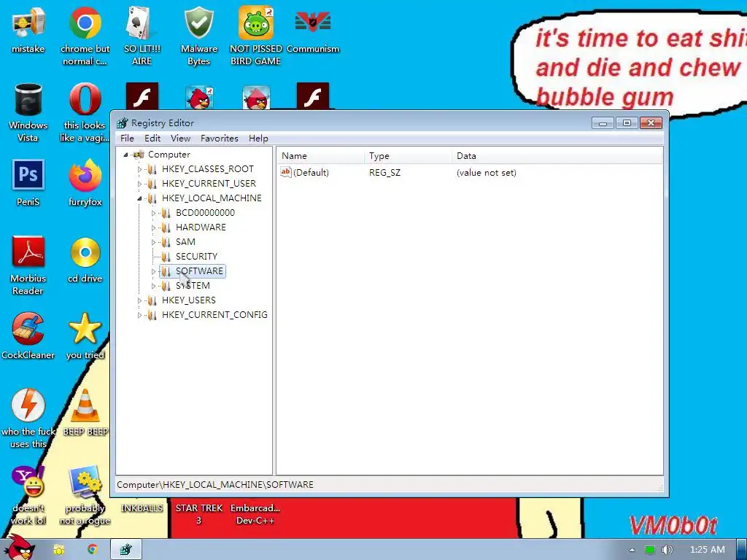Select the 'cd drive' desktop icon
Screen dimensions: 747x560
pyautogui.click(x=85, y=260)
